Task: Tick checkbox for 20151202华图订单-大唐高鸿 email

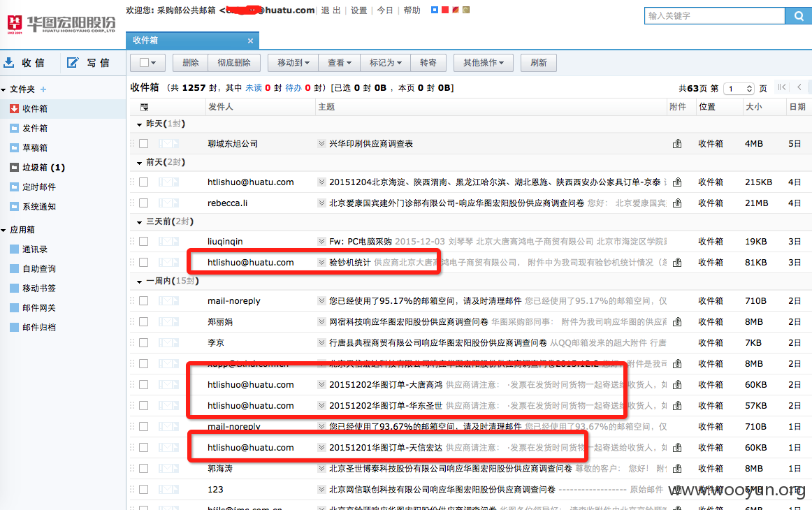Action: coord(144,385)
